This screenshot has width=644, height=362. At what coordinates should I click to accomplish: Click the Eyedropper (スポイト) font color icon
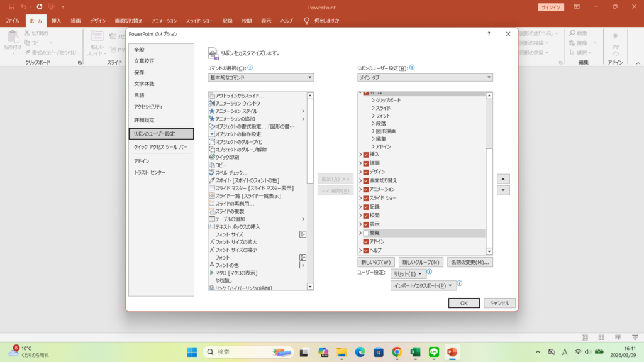212,180
